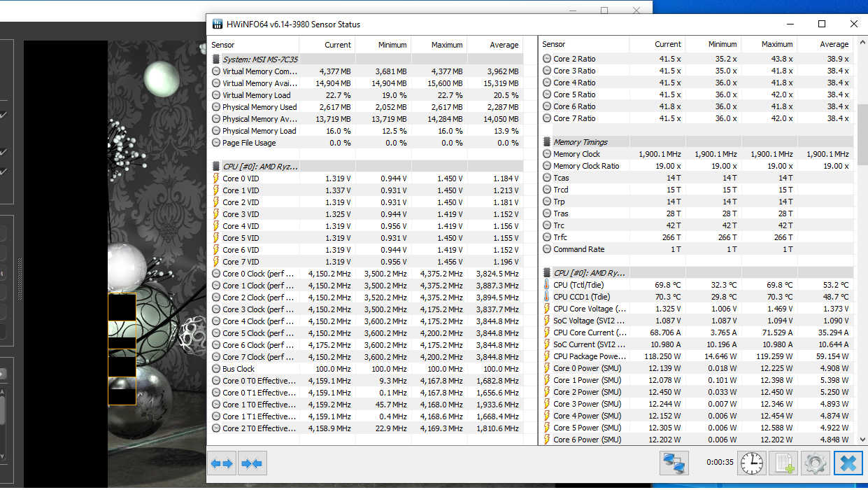Viewport: 868px width, 490px height.
Task: Select the Core 6 Power (SMU) row
Action: coord(697,440)
